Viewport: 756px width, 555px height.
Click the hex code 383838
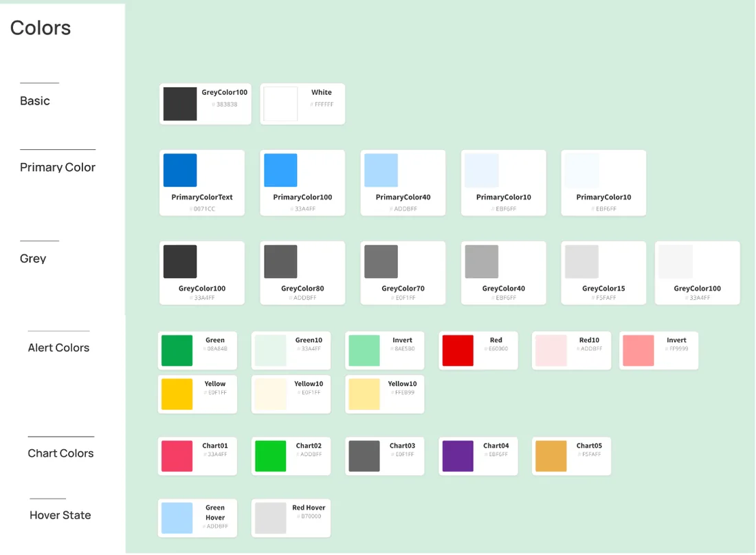(x=225, y=105)
